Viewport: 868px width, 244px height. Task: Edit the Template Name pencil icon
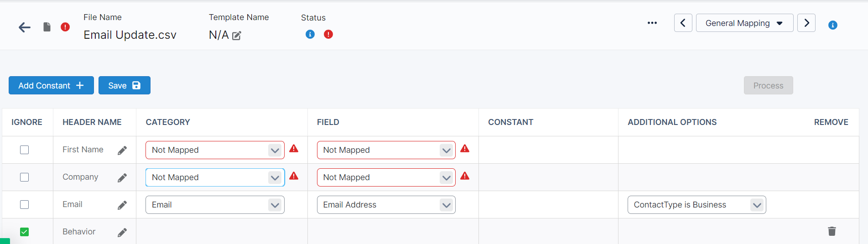(x=237, y=36)
